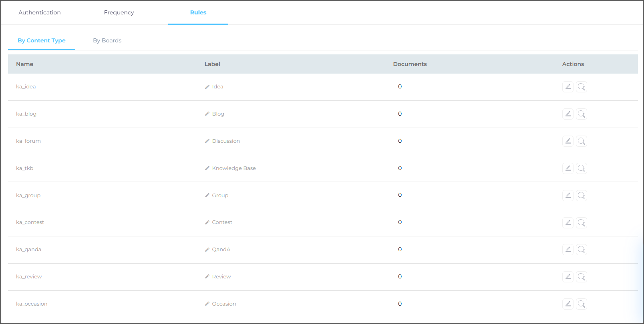Viewport: 644px width, 324px height.
Task: Click the edit action icon for ka_idea
Action: coord(568,87)
